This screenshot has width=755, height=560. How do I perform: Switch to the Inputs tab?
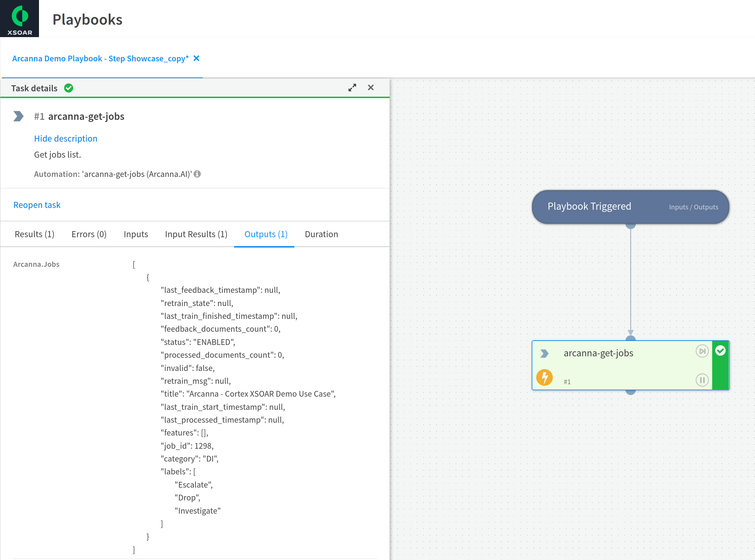(x=136, y=234)
